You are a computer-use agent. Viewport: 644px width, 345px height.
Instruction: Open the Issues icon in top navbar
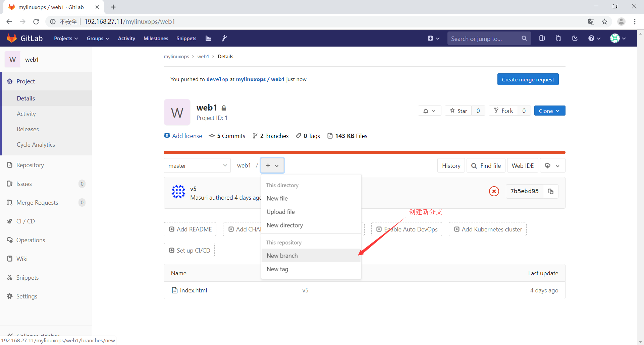[542, 38]
